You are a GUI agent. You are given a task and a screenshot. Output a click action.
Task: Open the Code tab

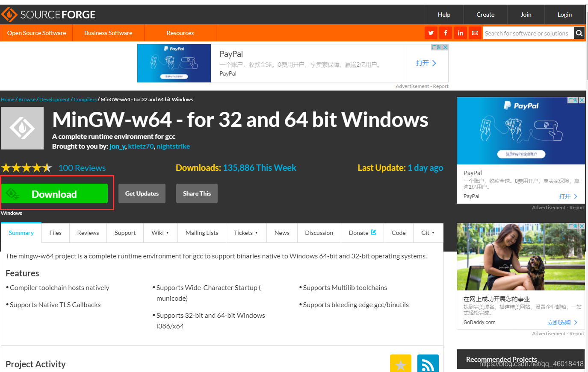point(399,233)
